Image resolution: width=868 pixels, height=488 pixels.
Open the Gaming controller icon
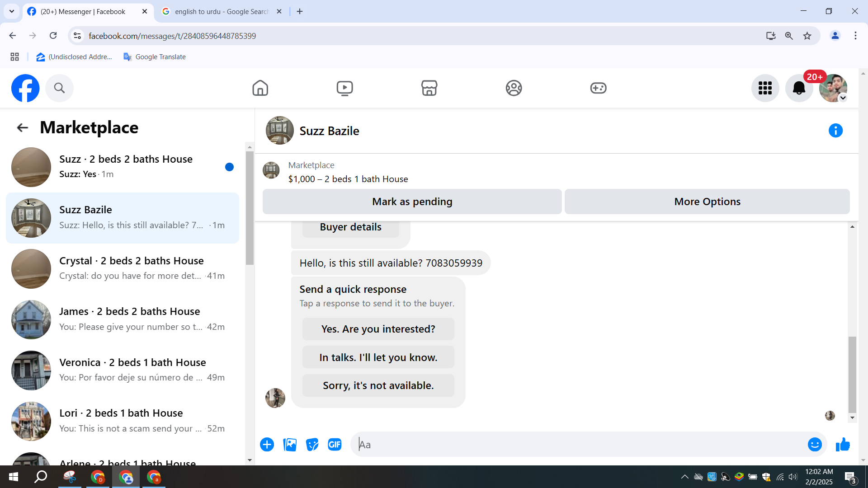click(598, 88)
